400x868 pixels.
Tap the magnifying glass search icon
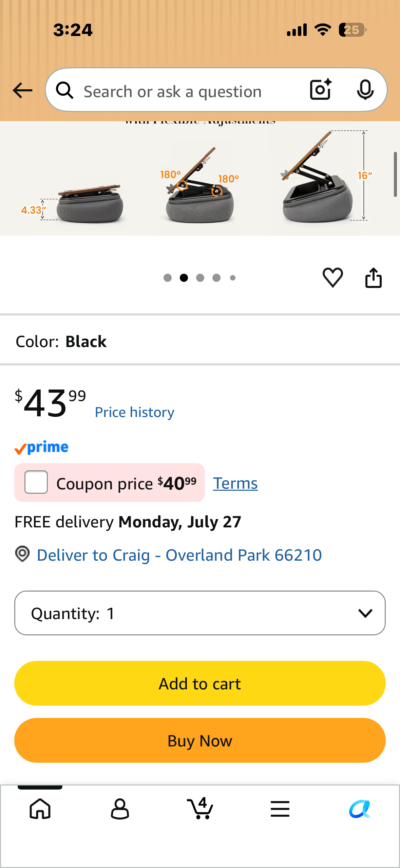(x=65, y=90)
